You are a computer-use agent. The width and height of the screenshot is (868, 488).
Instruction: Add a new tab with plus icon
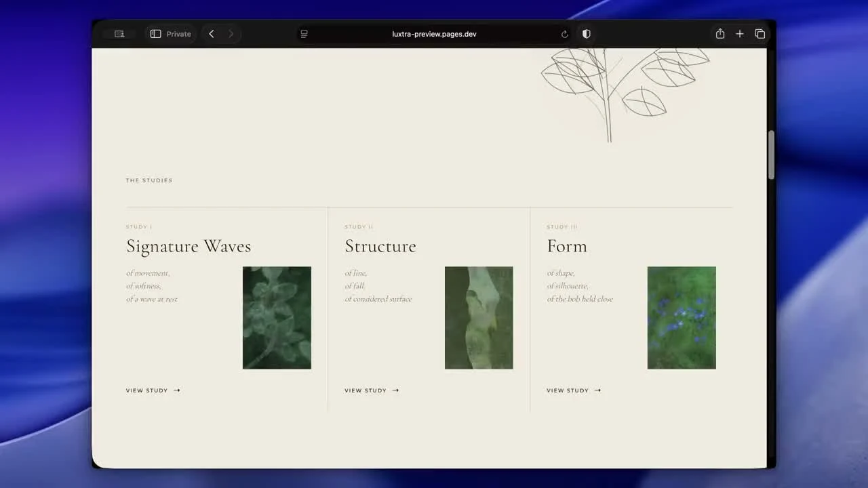740,34
